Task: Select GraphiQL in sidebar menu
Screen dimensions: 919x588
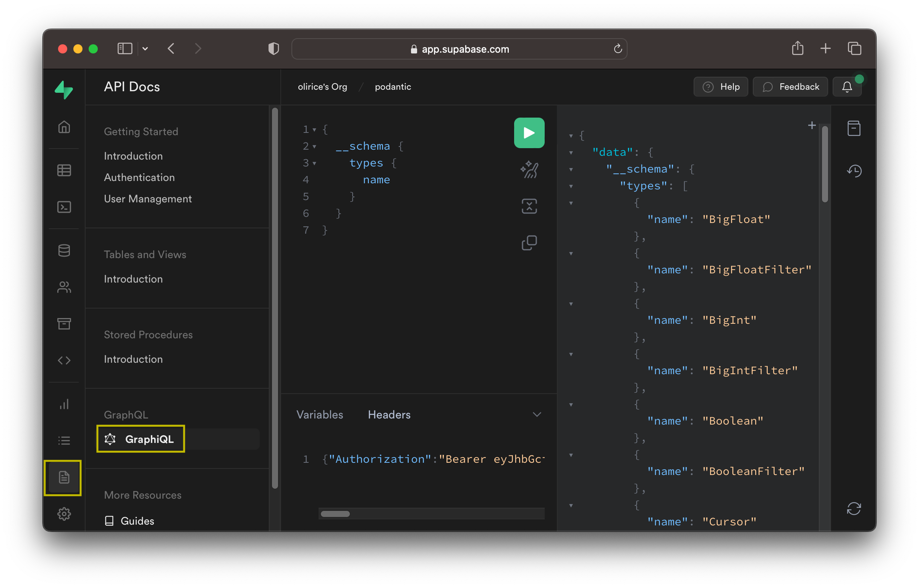Action: click(x=179, y=439)
